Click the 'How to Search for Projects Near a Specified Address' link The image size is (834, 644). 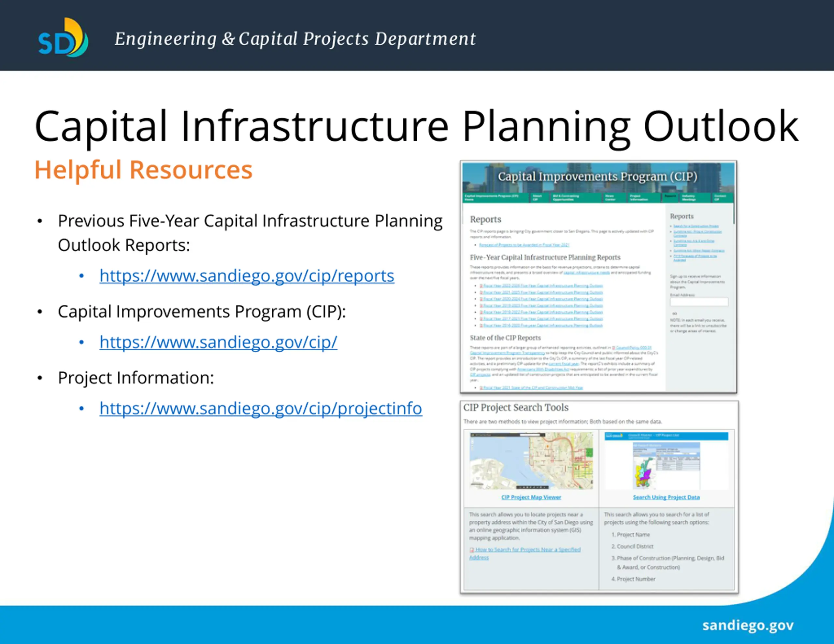(525, 553)
